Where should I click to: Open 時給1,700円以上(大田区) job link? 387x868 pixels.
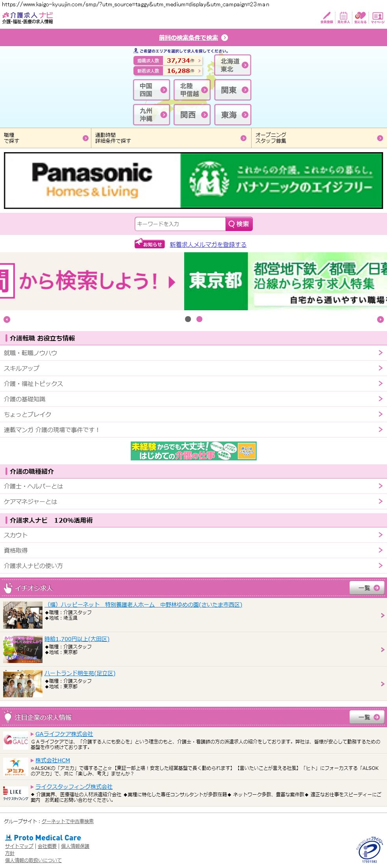coord(77,639)
